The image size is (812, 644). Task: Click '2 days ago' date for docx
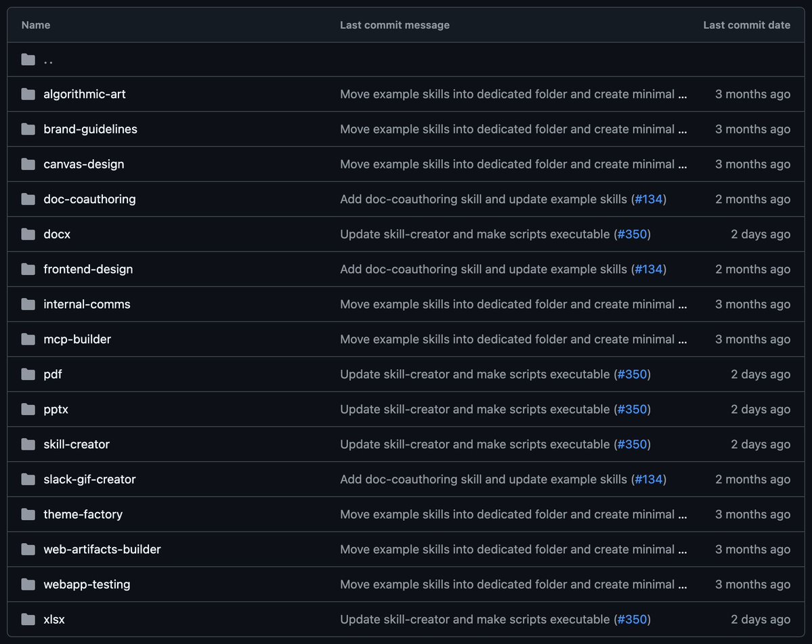click(x=761, y=234)
